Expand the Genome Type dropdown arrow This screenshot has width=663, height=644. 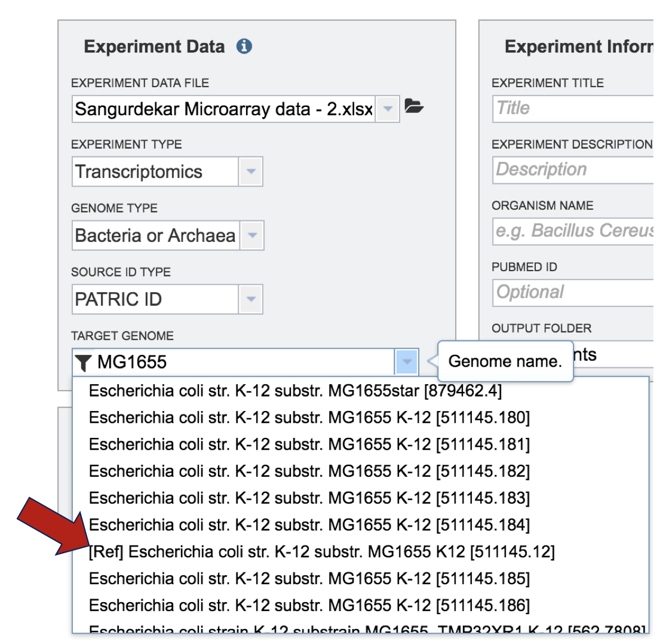252,236
